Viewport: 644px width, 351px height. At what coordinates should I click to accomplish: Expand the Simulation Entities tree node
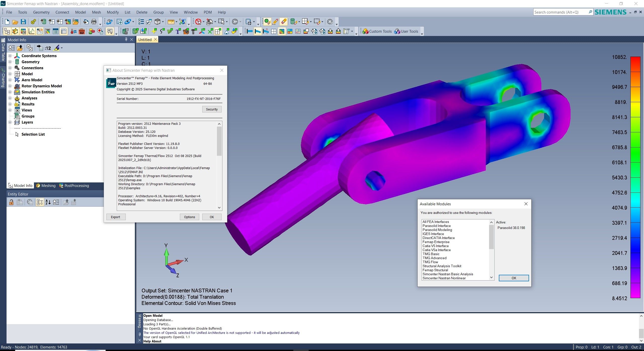(10, 92)
